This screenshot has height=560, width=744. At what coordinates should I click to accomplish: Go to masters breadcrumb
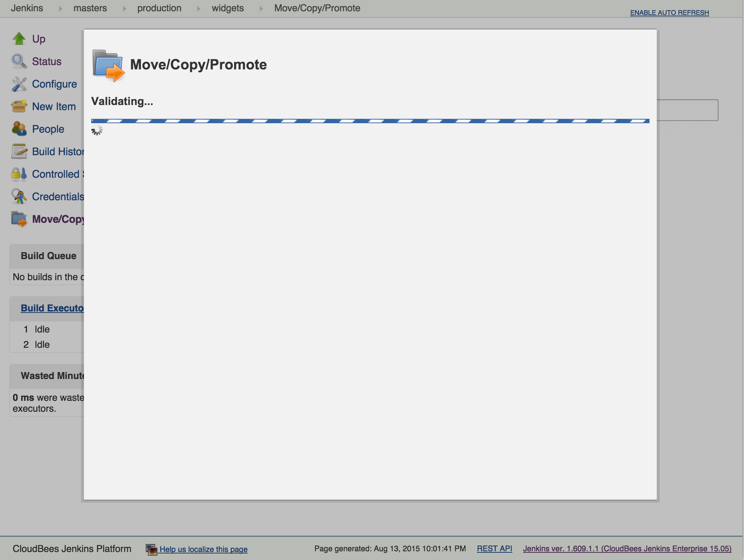point(90,8)
